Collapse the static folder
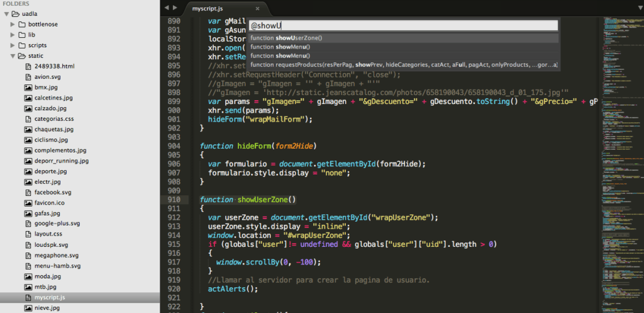This screenshot has width=644, height=313. (x=13, y=56)
